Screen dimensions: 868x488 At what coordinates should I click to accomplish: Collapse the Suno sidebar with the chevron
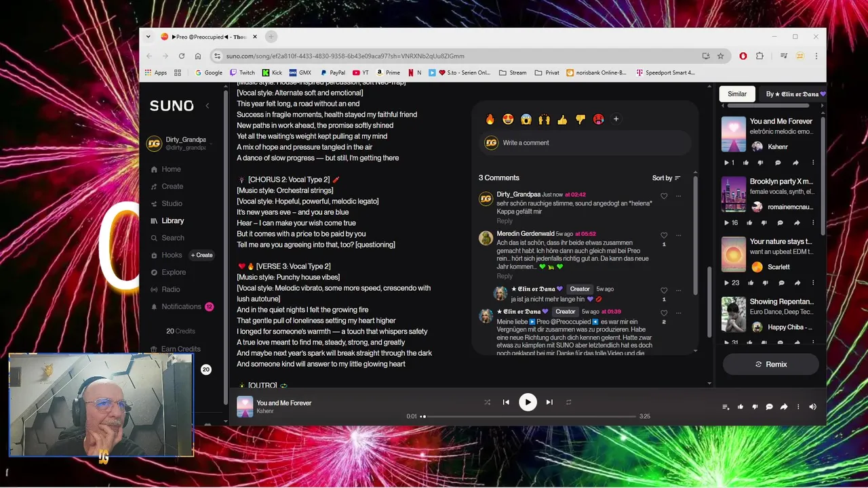pos(208,106)
